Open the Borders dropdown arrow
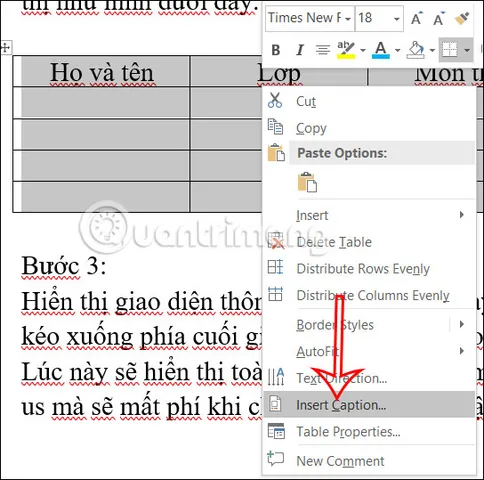 point(467,51)
